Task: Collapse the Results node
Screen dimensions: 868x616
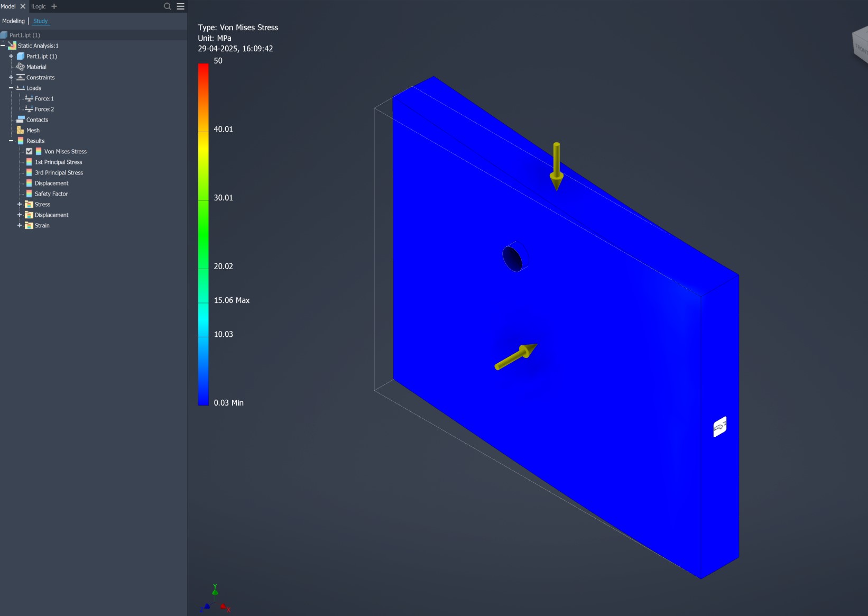Action: point(11,141)
